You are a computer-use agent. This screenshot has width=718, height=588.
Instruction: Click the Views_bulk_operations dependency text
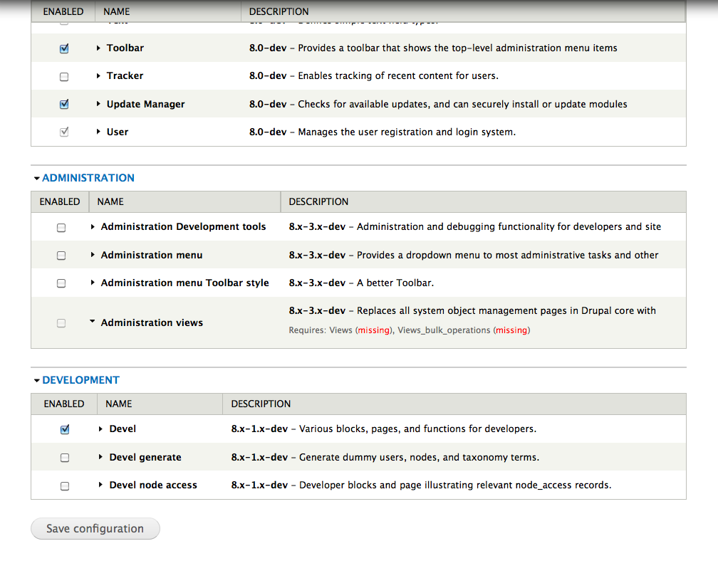point(444,330)
